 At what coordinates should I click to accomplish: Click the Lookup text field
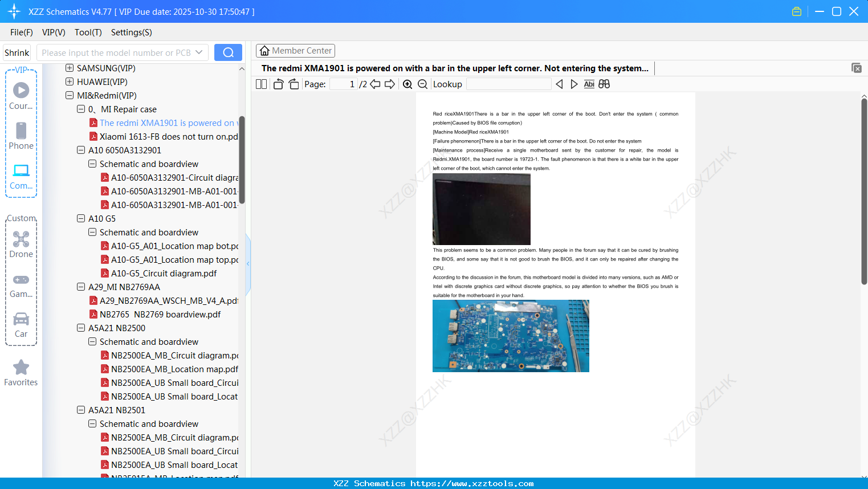509,84
